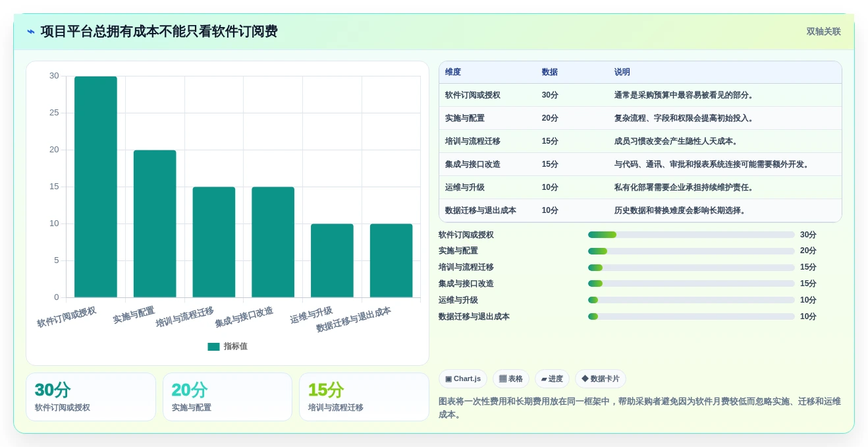The width and height of the screenshot is (868, 447).
Task: Click the x-axis label 软件订阅或授权
Action: (x=67, y=317)
